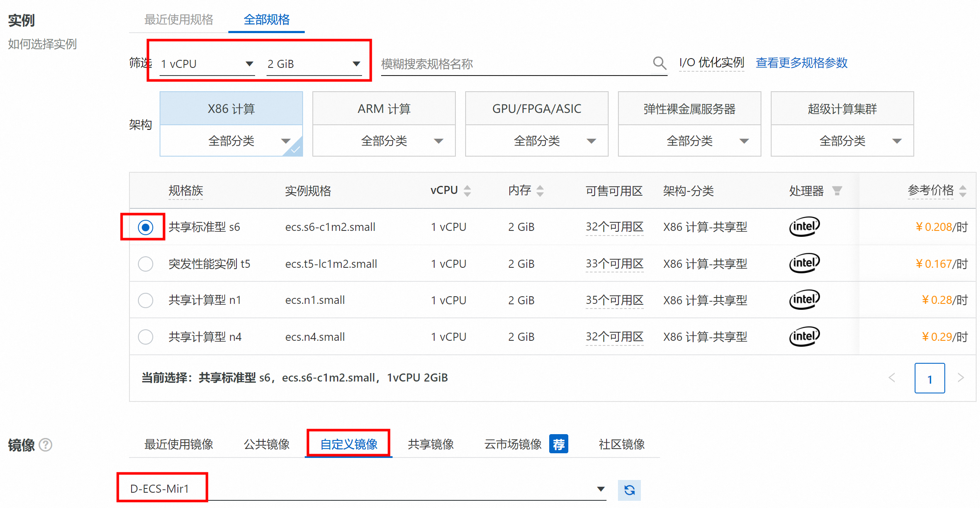
Task: Select the ARM 计算 architecture button
Action: 384,109
